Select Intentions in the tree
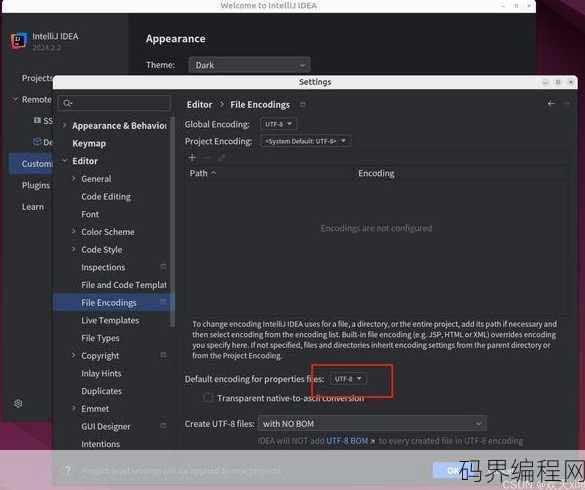This screenshot has width=585, height=490. click(100, 444)
